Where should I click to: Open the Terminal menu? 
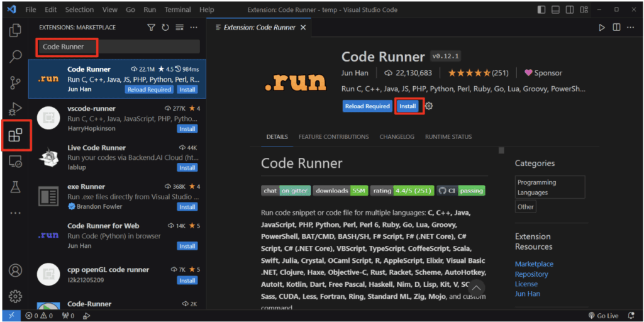tap(177, 9)
